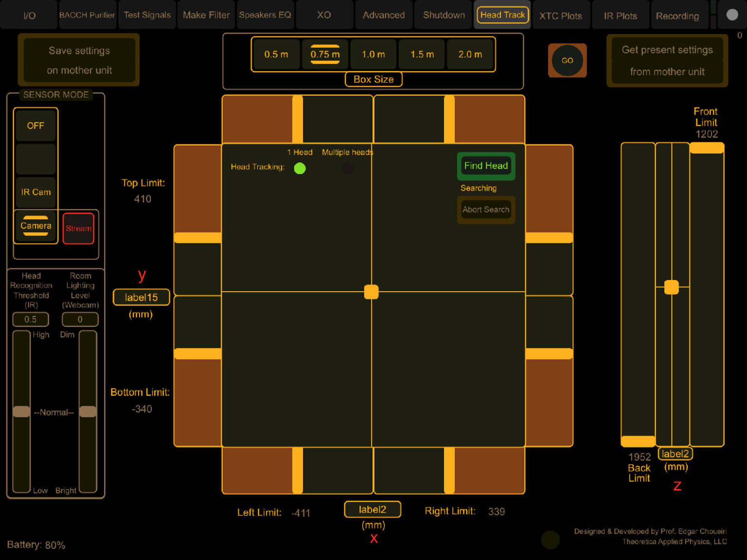Viewport: 747px width, 560px height.
Task: Turn sensor mode OFF
Action: [36, 126]
